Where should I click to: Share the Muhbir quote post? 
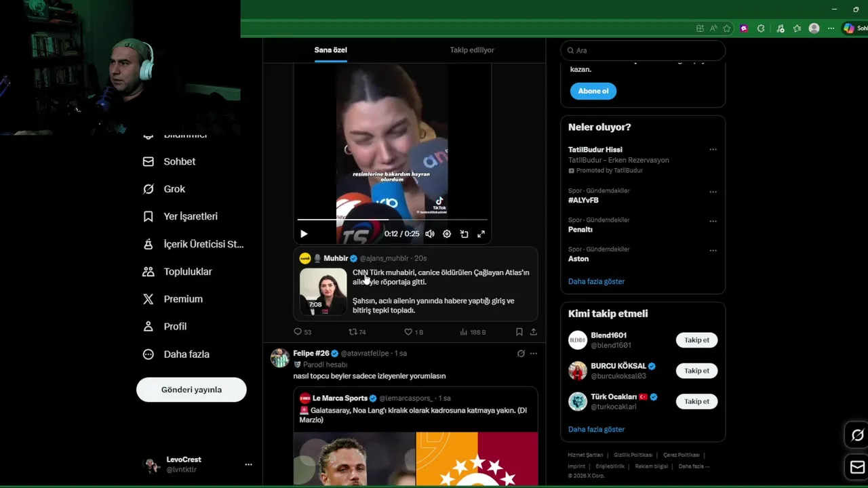coord(534,332)
